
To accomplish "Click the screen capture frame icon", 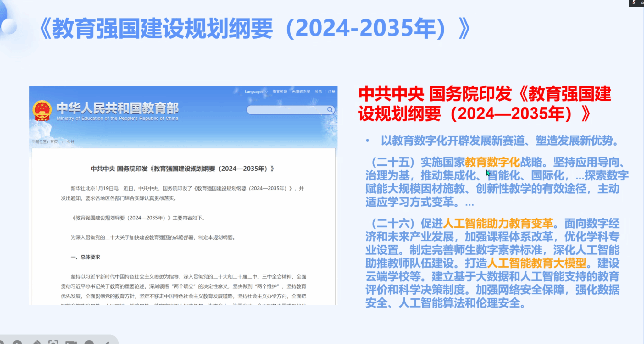I will tap(53, 342).
